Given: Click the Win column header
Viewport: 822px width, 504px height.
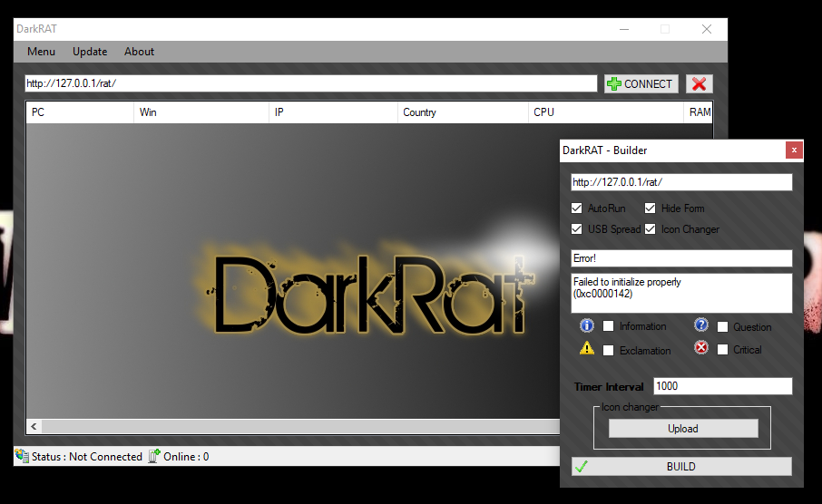Looking at the screenshot, I should tap(201, 112).
